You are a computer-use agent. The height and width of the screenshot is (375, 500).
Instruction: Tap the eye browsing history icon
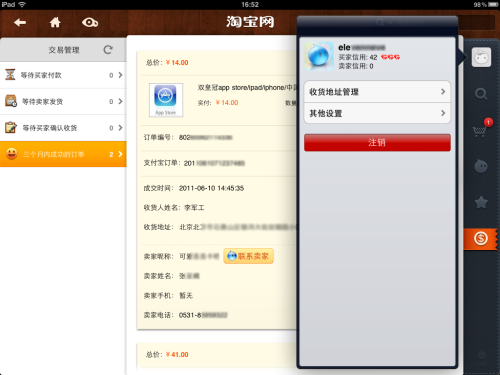90,22
